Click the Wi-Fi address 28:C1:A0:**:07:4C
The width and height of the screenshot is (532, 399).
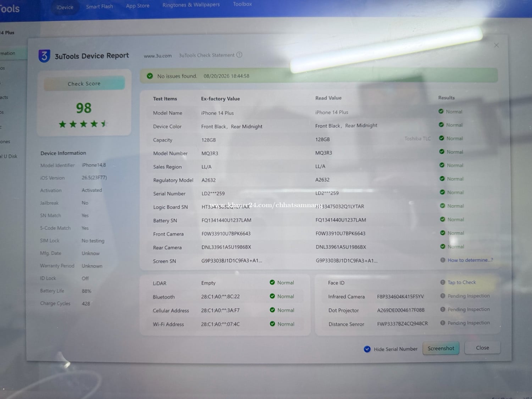click(220, 324)
